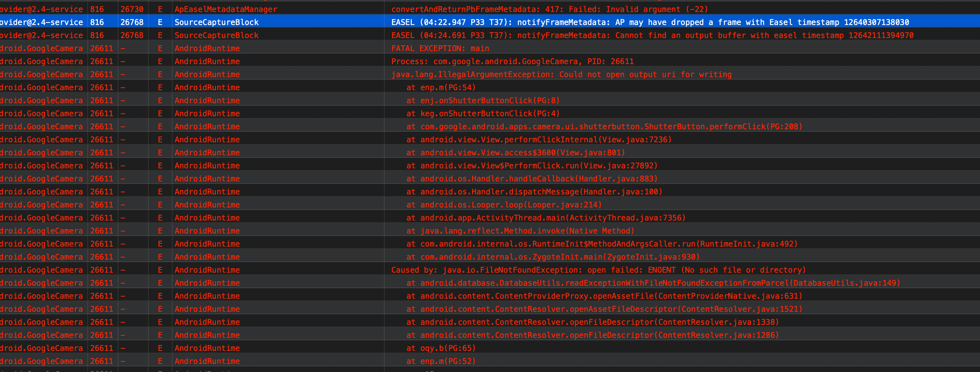This screenshot has width=980, height=372.
Task: Click the ShutterButton.performClick(PG:208) stack frame
Action: (x=604, y=126)
